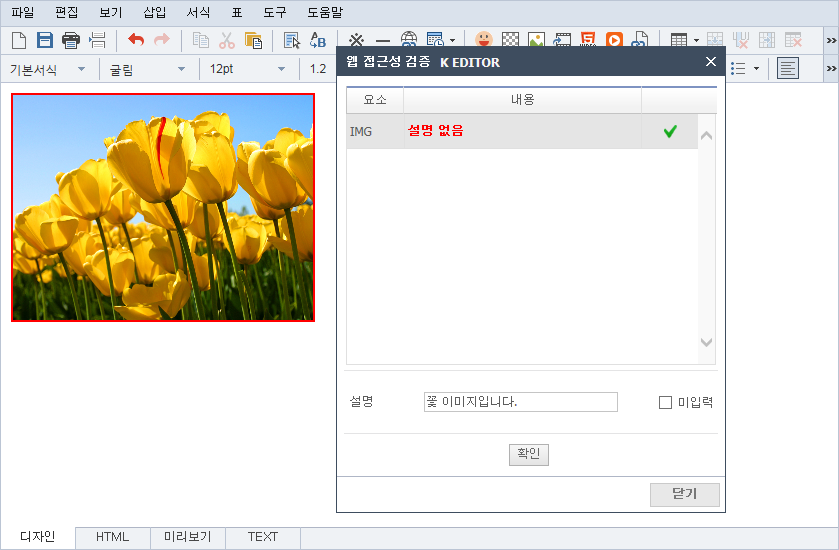839x550 pixels.
Task: Insert hyperlink with globe icon
Action: (x=409, y=39)
